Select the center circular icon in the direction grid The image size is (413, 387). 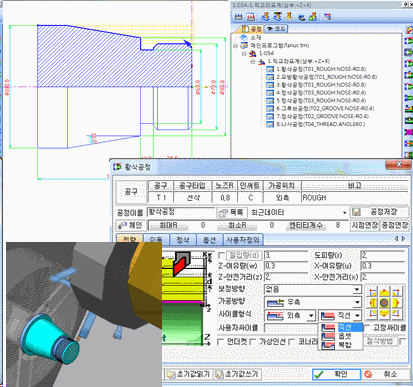[384, 303]
